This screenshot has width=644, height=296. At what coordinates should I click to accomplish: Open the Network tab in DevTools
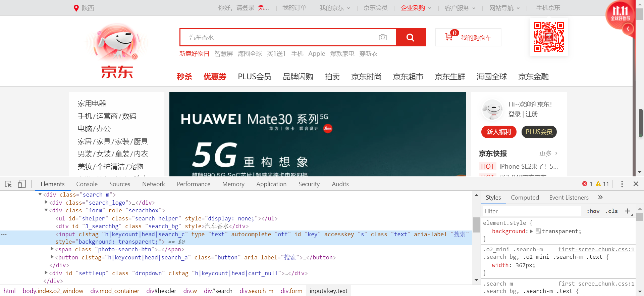coord(154,184)
